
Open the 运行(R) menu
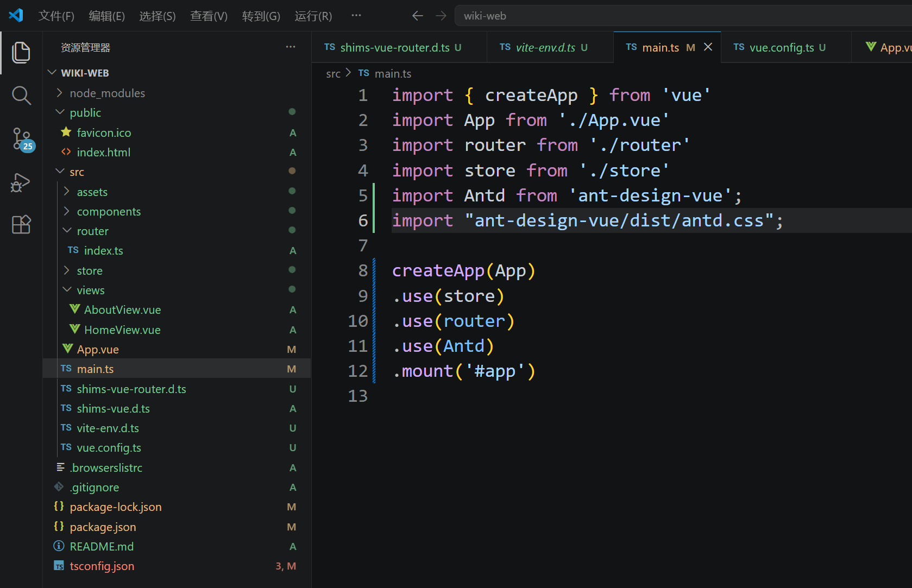(313, 16)
